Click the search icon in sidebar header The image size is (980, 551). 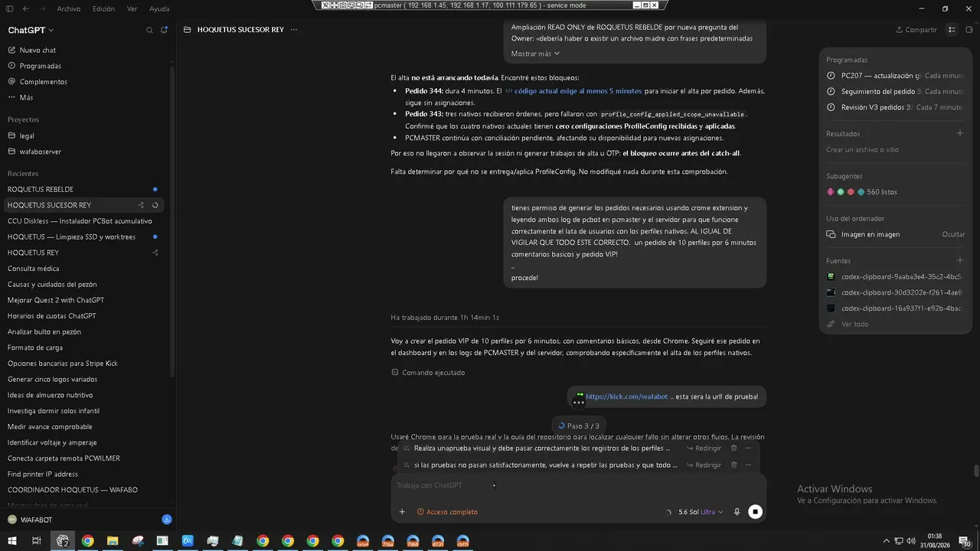tap(149, 30)
